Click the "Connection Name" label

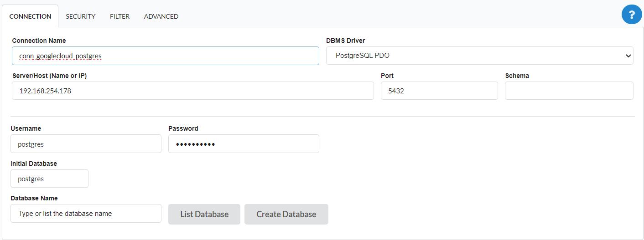pyautogui.click(x=39, y=41)
